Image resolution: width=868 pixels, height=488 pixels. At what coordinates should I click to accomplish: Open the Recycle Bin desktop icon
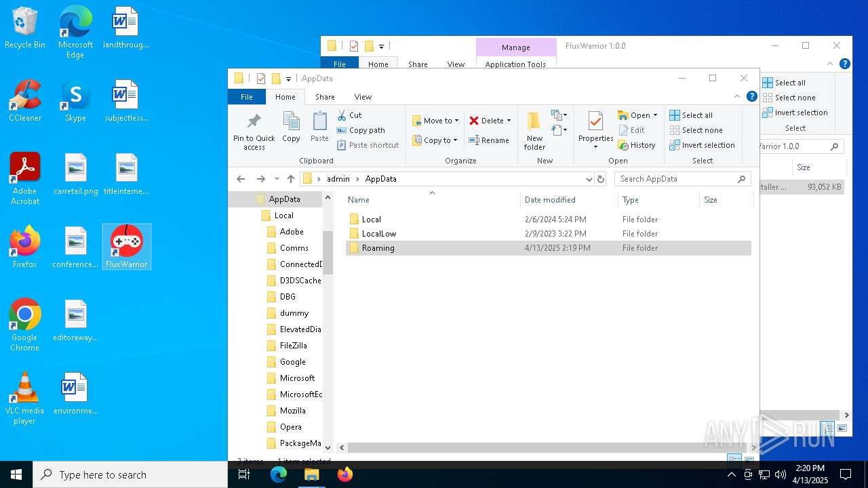[25, 28]
